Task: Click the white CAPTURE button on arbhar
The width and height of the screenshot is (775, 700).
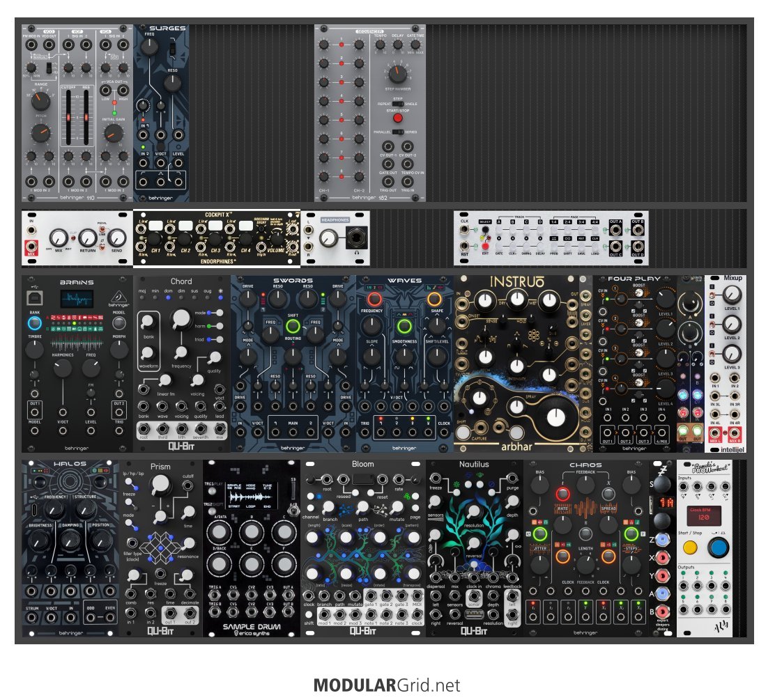Action: tap(463, 433)
